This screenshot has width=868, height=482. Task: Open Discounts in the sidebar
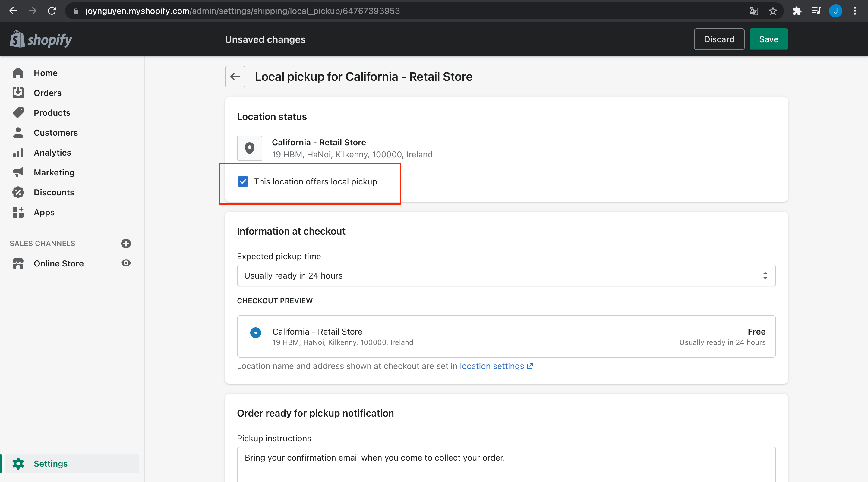[54, 192]
